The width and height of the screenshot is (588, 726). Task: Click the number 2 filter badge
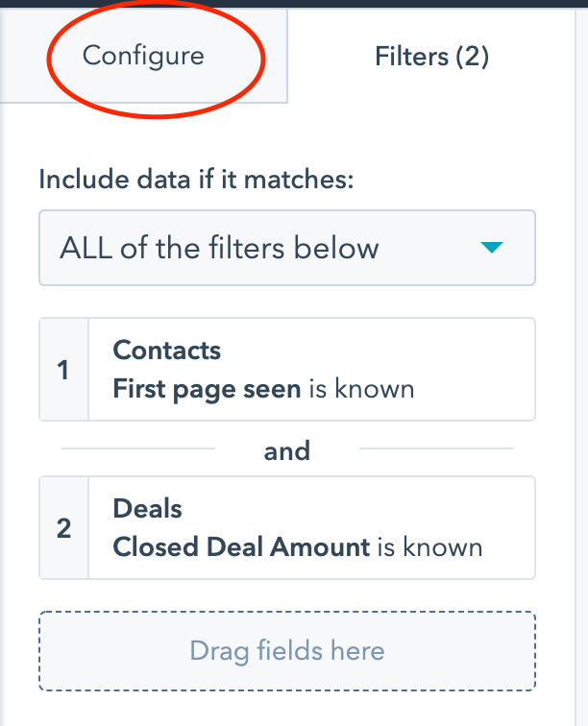pyautogui.click(x=63, y=528)
